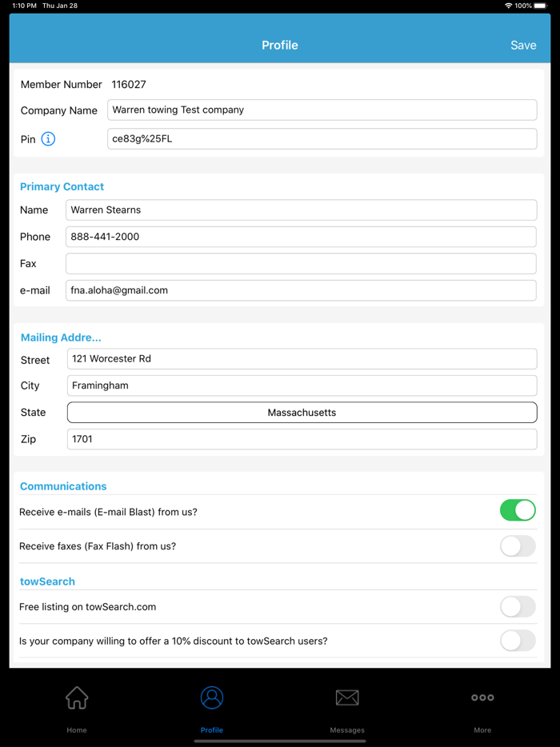
Task: Toggle 10% discount for towSearch users
Action: (518, 641)
